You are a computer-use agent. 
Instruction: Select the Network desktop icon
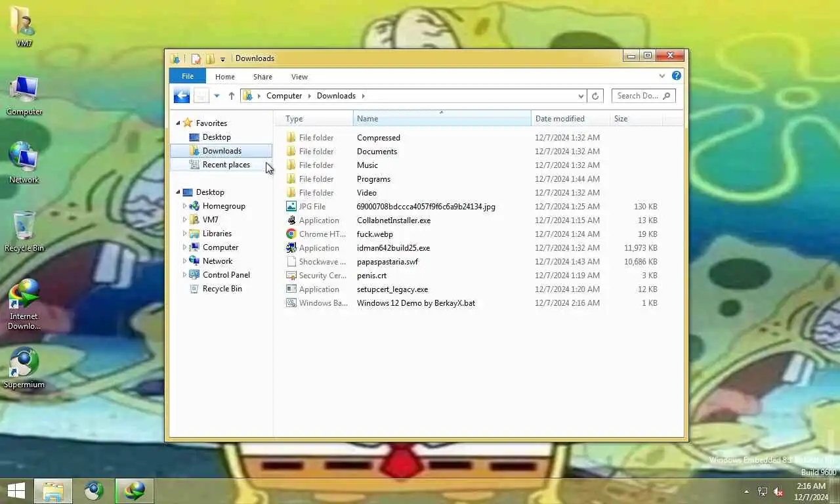24,163
